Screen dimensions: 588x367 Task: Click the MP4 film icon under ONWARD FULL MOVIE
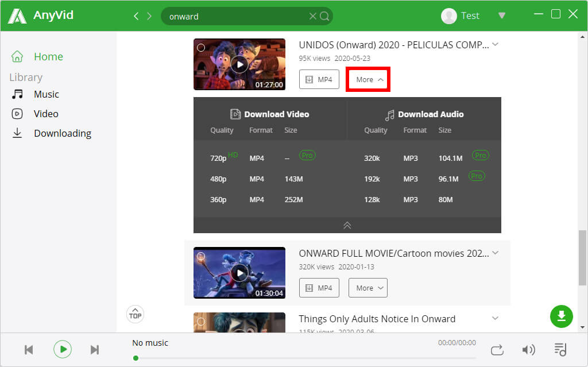(309, 288)
